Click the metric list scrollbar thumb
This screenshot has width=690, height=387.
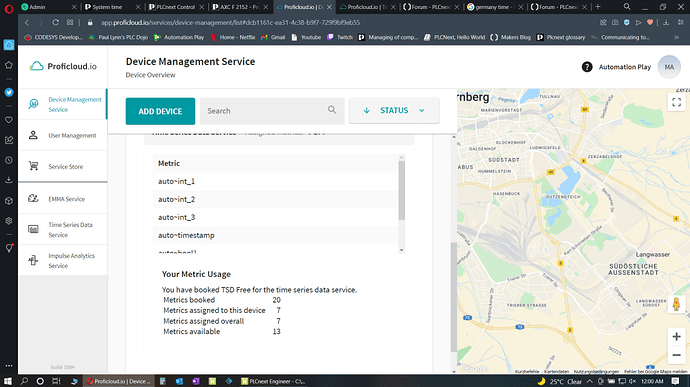[401, 190]
